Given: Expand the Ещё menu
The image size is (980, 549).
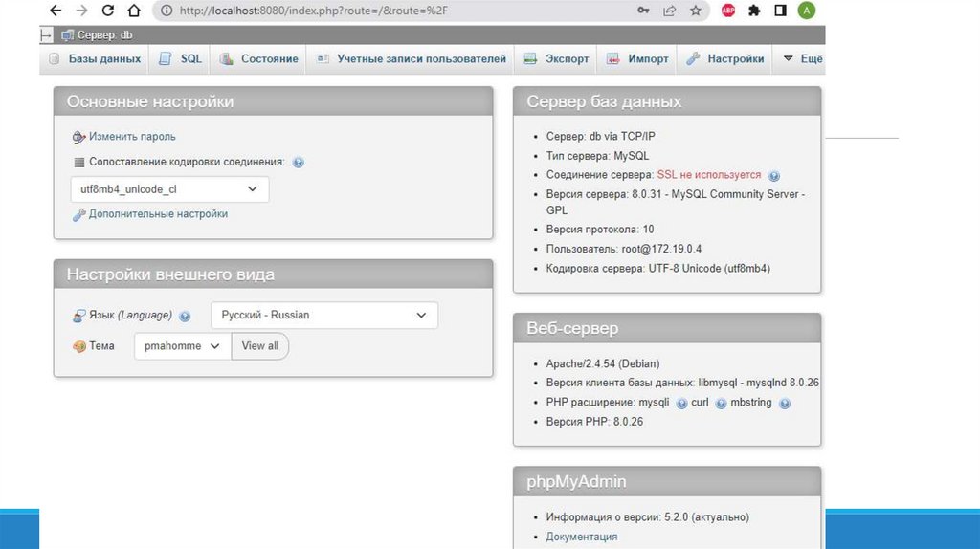Looking at the screenshot, I should [x=803, y=58].
